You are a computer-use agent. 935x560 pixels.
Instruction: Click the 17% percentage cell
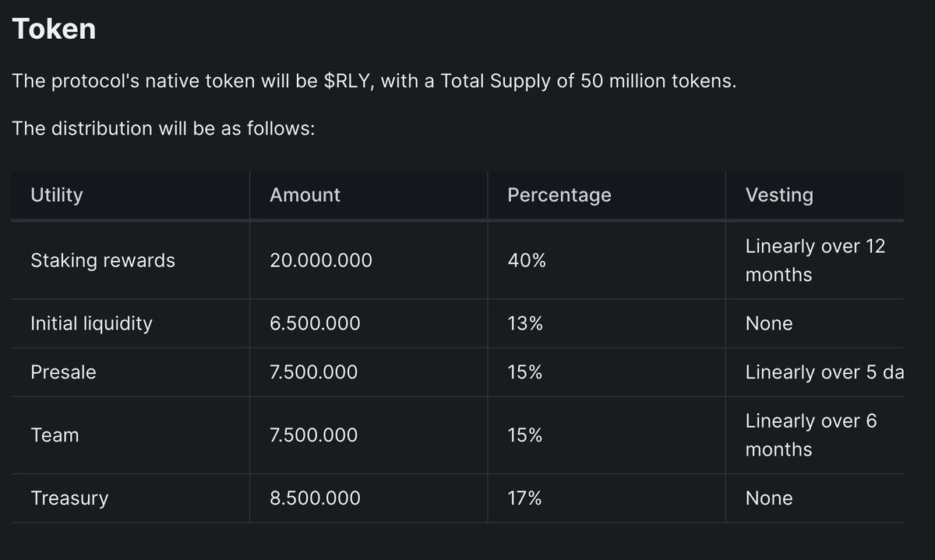point(524,498)
